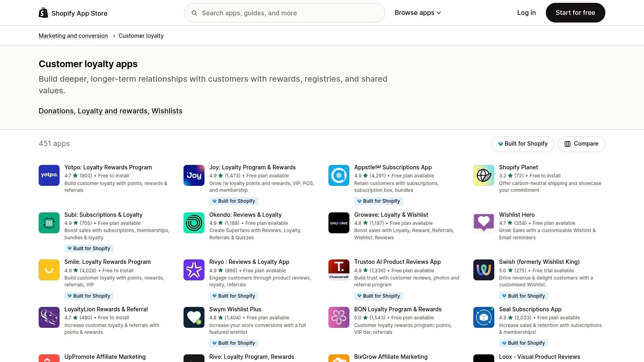The image size is (644, 362).
Task: Open the Okendo spiral app icon
Action: click(194, 223)
